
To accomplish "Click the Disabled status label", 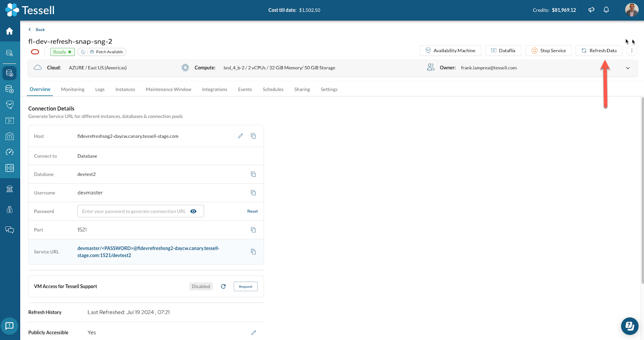I will [201, 286].
